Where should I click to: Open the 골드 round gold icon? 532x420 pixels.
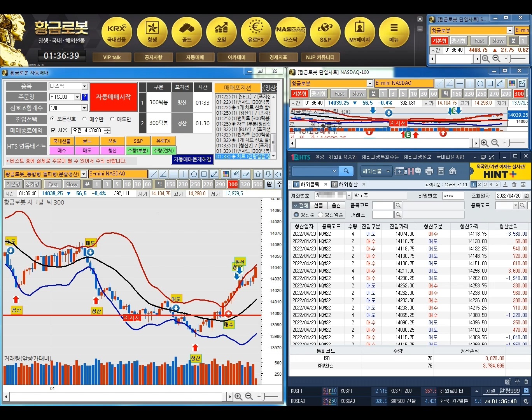pos(187,33)
